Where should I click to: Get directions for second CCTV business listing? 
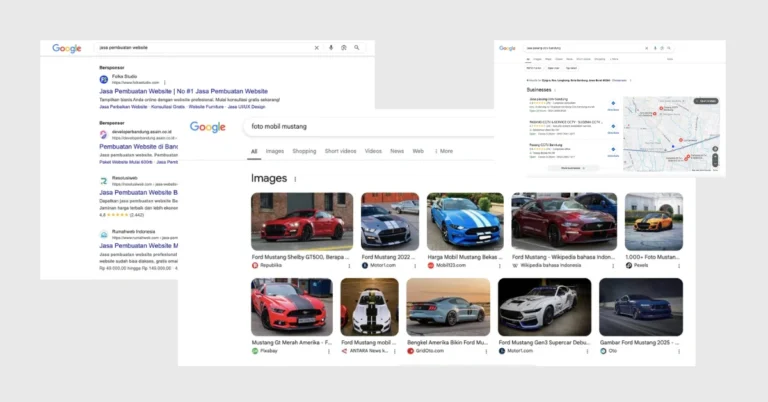pyautogui.click(x=613, y=127)
